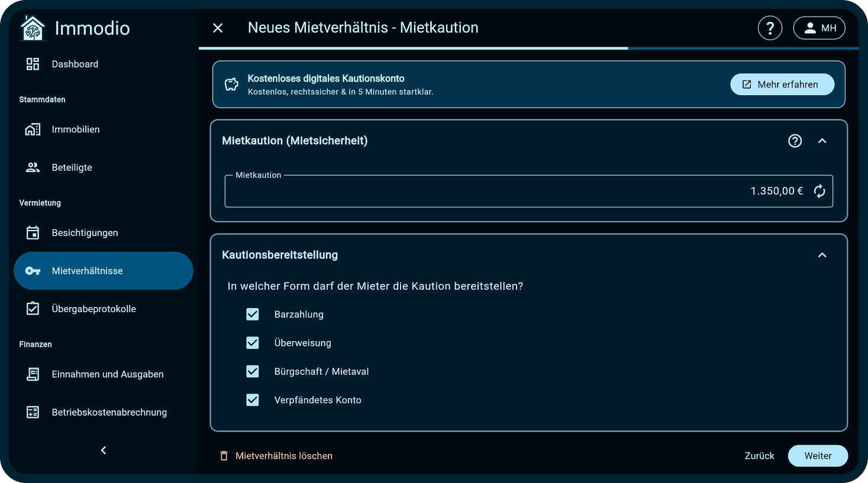Image resolution: width=868 pixels, height=483 pixels.
Task: Open Einnahmen und Ausgaben menu item
Action: tap(104, 374)
